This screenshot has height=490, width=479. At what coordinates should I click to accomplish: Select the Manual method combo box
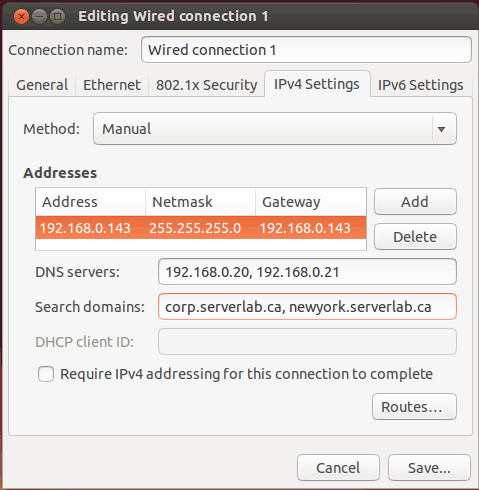point(275,129)
